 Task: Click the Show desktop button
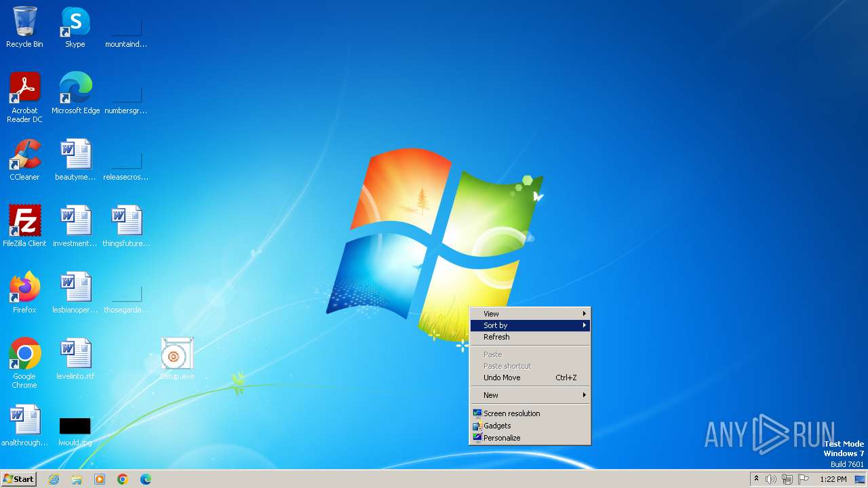click(x=861, y=479)
